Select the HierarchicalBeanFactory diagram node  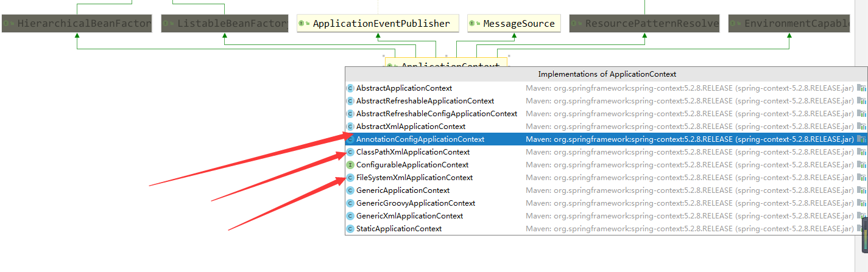(x=77, y=24)
